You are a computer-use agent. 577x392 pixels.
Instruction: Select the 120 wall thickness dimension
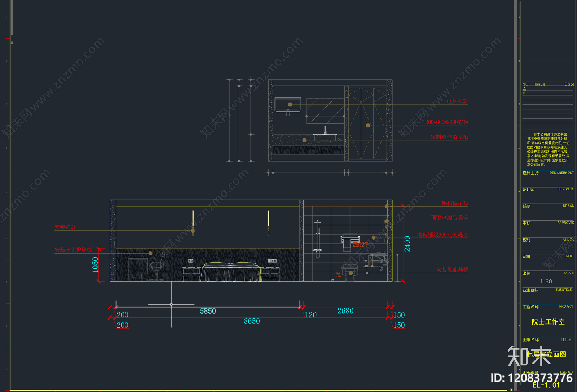(311, 315)
